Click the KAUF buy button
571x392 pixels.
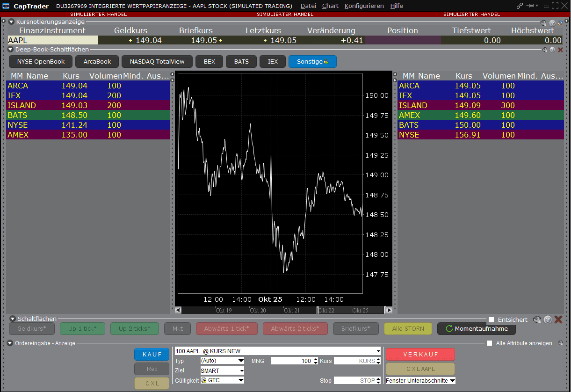pyautogui.click(x=152, y=354)
